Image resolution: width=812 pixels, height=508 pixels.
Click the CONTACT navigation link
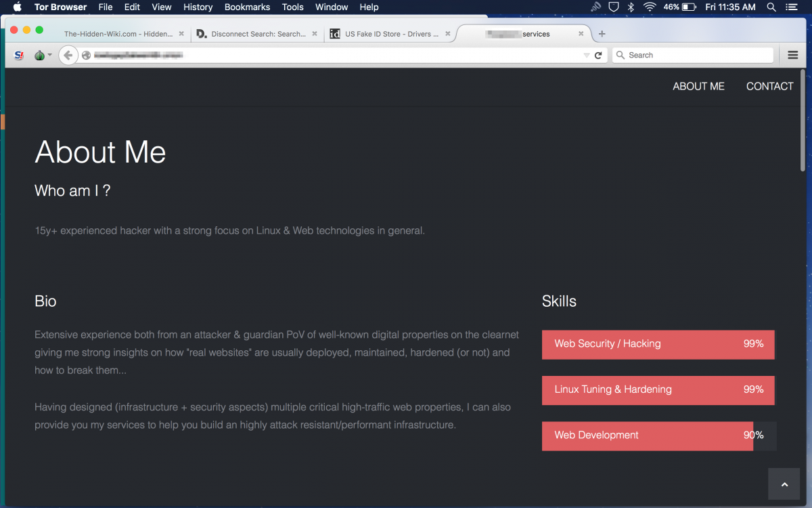(769, 87)
